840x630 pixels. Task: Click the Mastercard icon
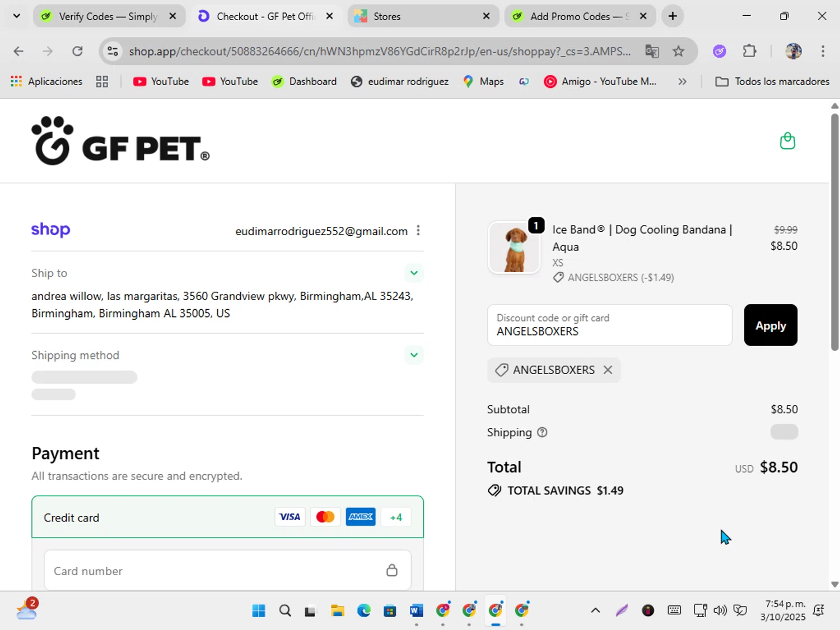point(325,517)
